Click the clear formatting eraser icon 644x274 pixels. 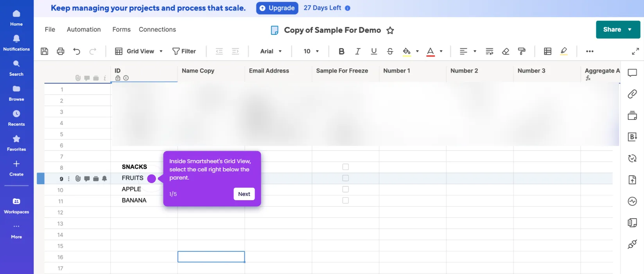pyautogui.click(x=506, y=51)
